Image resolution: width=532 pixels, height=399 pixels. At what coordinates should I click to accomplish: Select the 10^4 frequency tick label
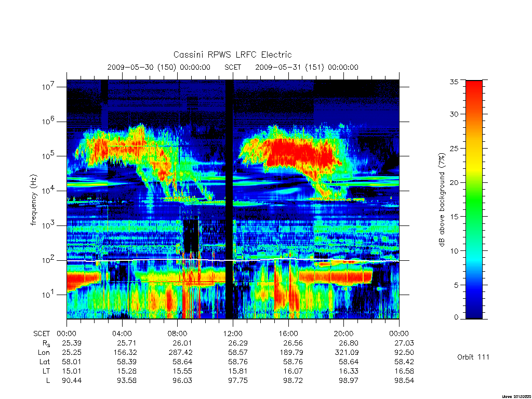49,190
